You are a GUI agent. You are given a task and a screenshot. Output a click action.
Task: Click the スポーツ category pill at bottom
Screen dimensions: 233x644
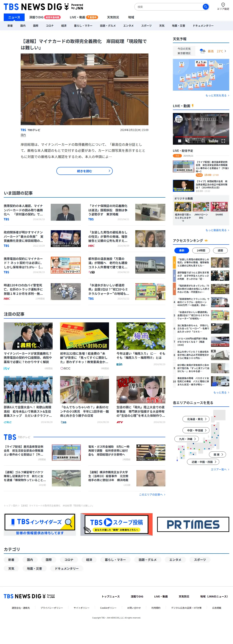(x=200, y=560)
